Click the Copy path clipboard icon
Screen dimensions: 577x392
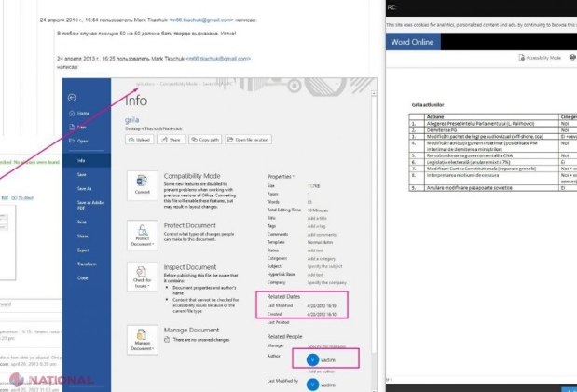(194, 140)
